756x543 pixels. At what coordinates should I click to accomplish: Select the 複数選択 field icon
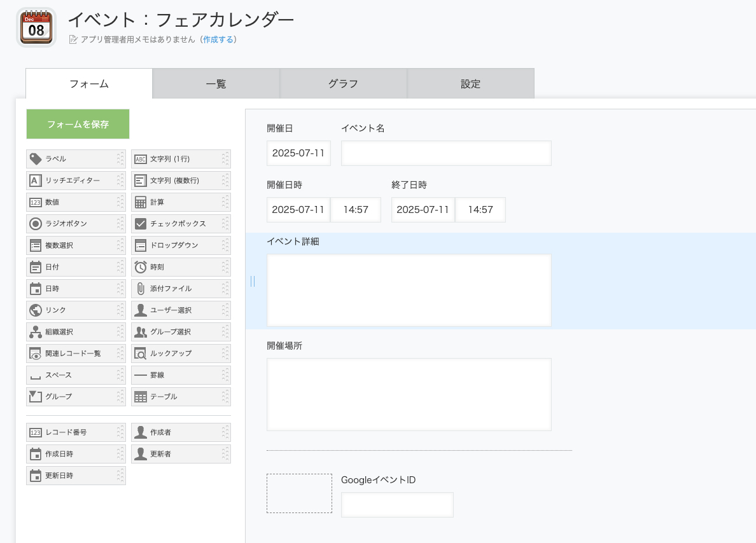pos(35,245)
